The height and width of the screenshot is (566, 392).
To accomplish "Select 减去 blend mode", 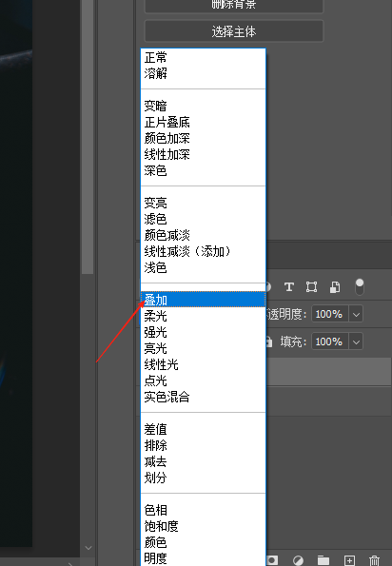I will tap(204, 461).
